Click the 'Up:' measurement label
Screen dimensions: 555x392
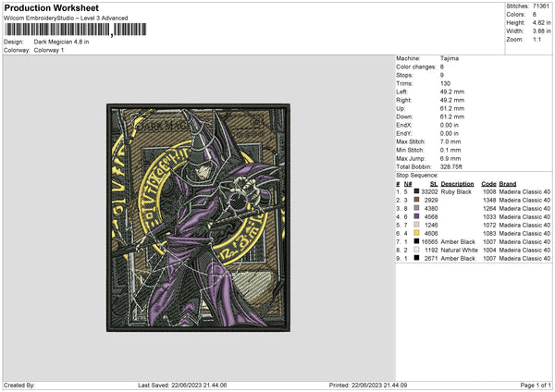pos(401,108)
